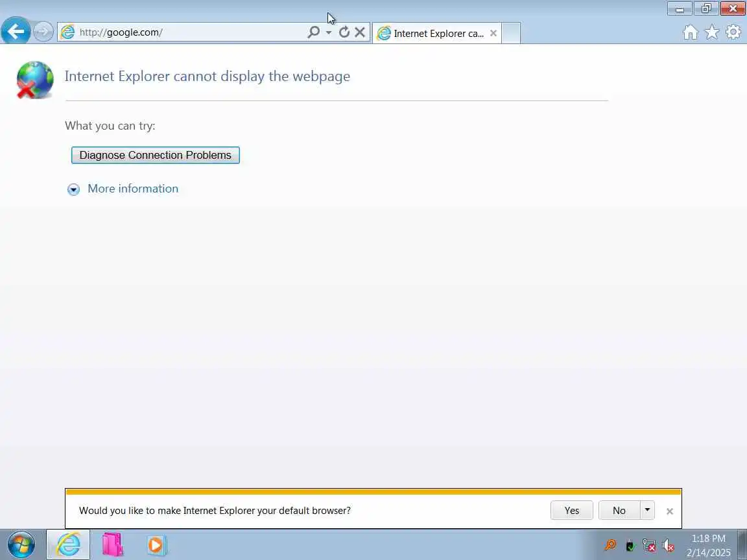Click the 'Would you like to make Internet Explorer' message
The height and width of the screenshot is (560, 747).
(x=215, y=511)
